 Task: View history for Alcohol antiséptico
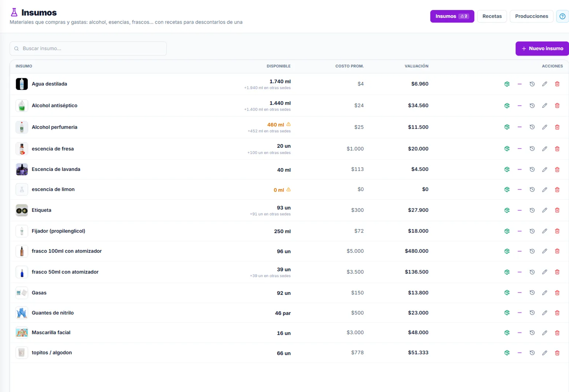coord(532,106)
